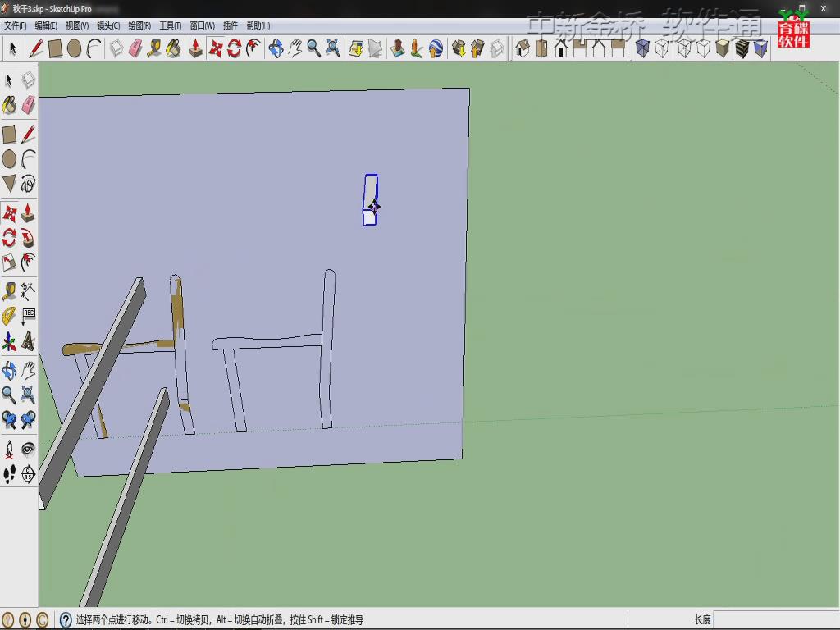This screenshot has width=840, height=630.
Task: Open the 文件(F) menu
Action: (x=15, y=25)
